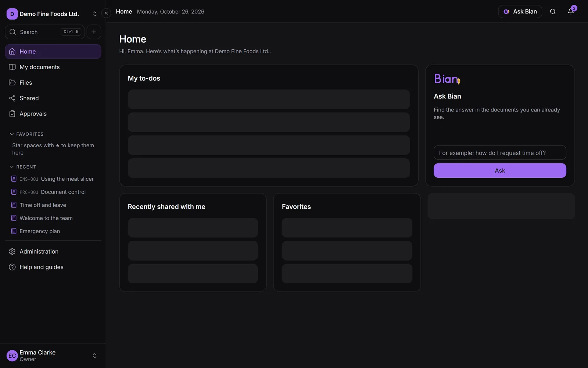Screen dimensions: 588x368
Task: Click the Bian logo in Ask Bian card
Action: point(447,79)
